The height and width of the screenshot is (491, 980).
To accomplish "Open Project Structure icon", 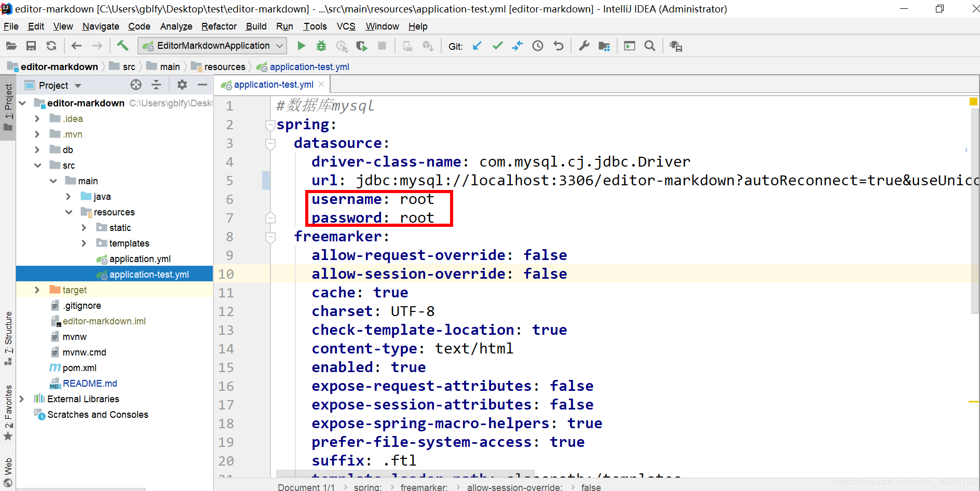I will pyautogui.click(x=604, y=46).
